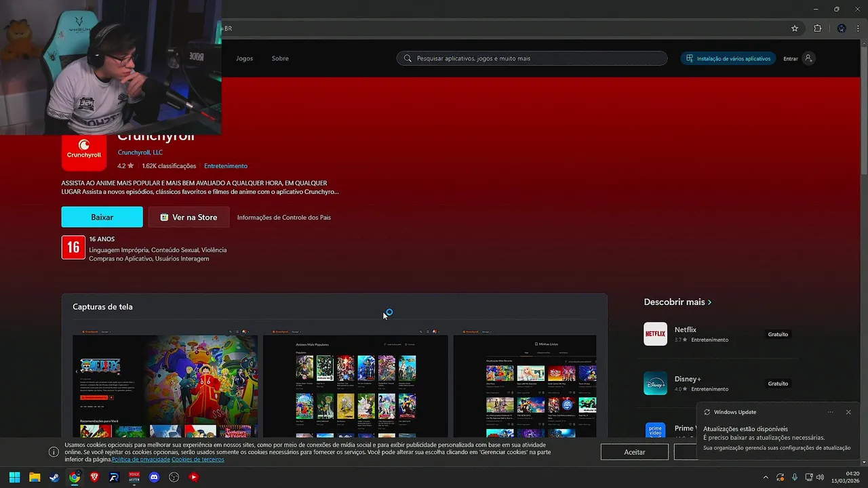Dismiss the Windows Update notification
The height and width of the screenshot is (488, 868).
[848, 412]
